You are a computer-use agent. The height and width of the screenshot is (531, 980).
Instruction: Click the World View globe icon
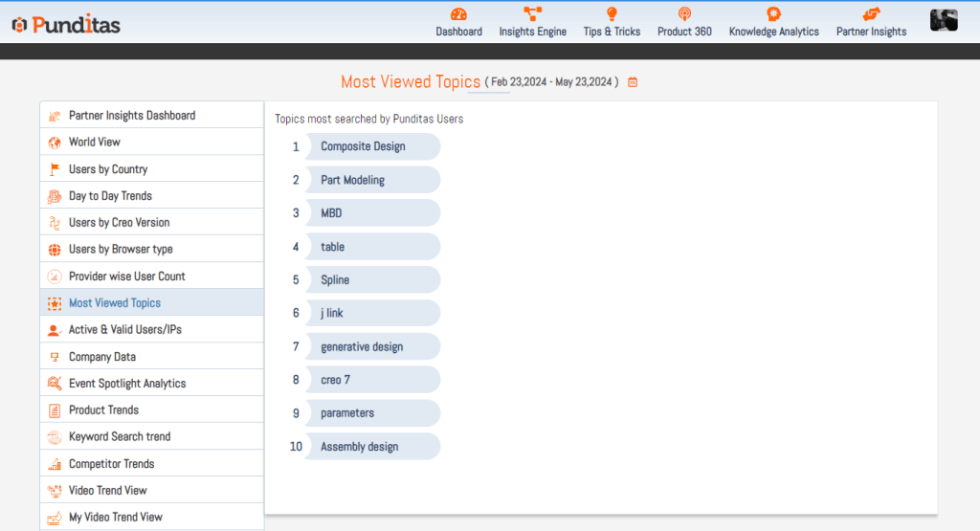pos(55,143)
